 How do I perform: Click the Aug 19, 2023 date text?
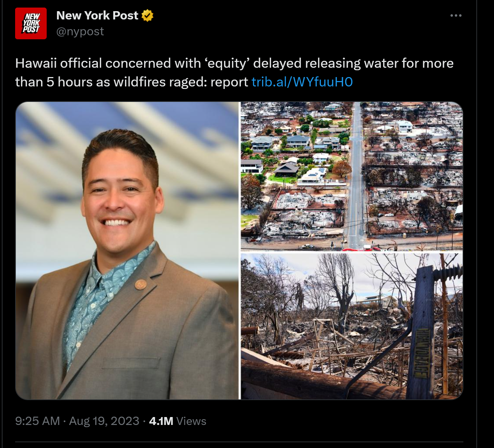pyautogui.click(x=104, y=421)
